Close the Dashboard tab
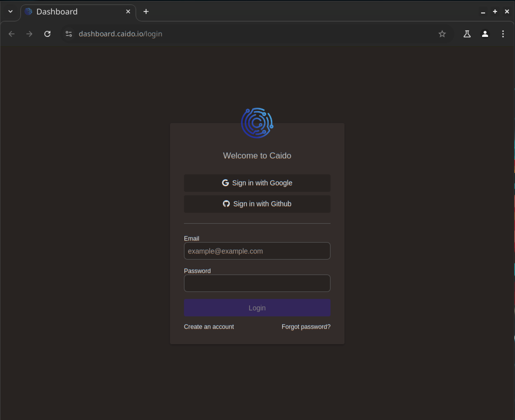The image size is (515, 420). pyautogui.click(x=128, y=11)
